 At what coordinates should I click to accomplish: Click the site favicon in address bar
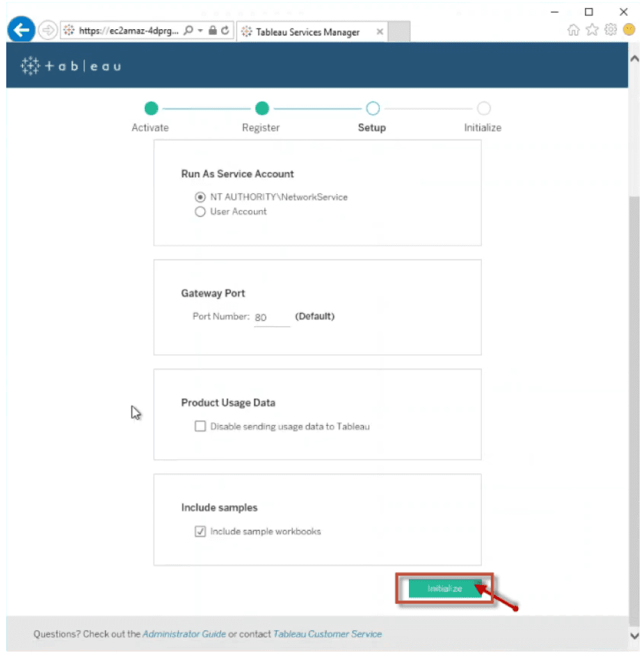69,31
